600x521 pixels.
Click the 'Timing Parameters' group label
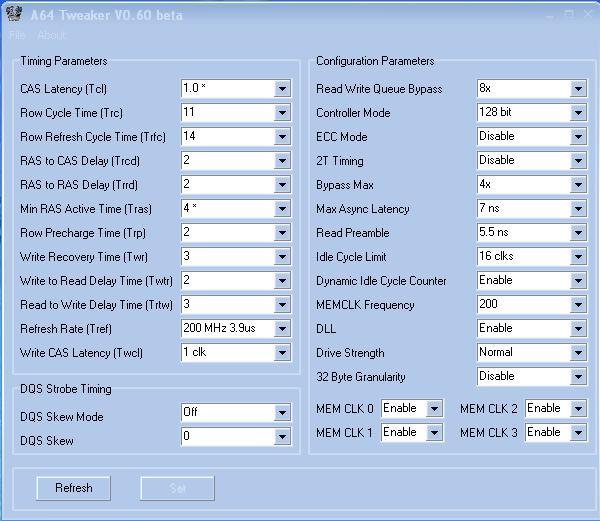(x=64, y=61)
